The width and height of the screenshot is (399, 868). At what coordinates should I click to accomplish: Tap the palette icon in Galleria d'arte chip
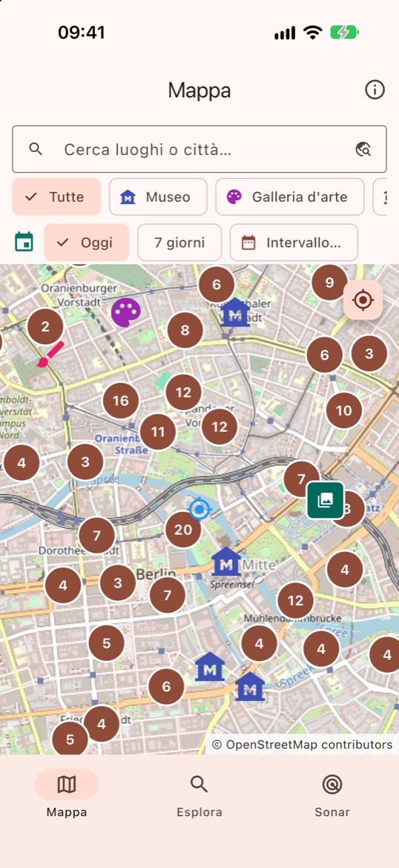click(x=234, y=197)
